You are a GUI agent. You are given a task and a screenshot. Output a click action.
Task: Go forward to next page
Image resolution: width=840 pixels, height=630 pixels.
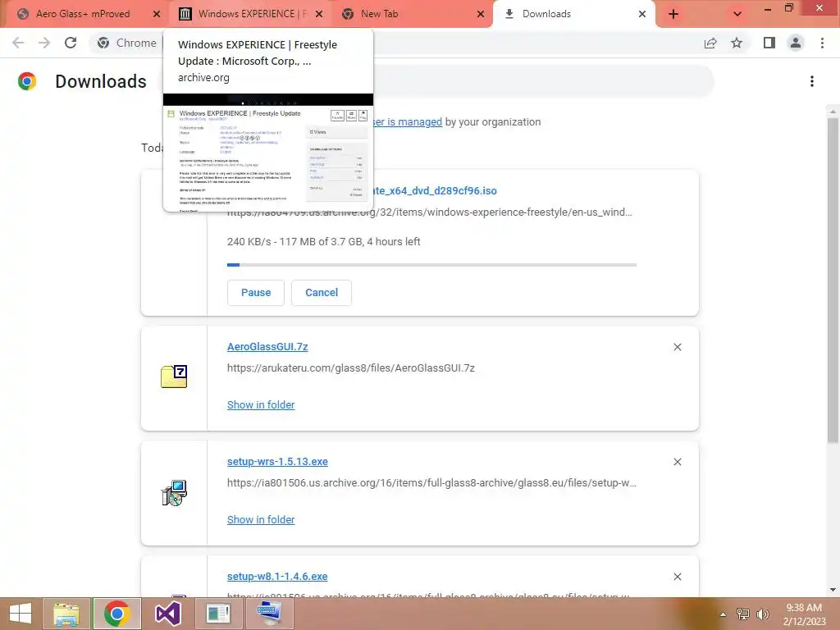tap(44, 43)
